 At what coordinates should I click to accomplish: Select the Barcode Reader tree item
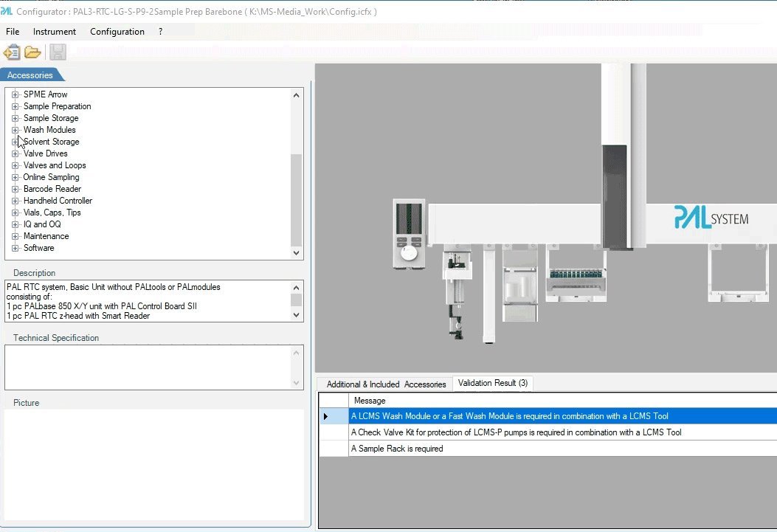[x=52, y=189]
